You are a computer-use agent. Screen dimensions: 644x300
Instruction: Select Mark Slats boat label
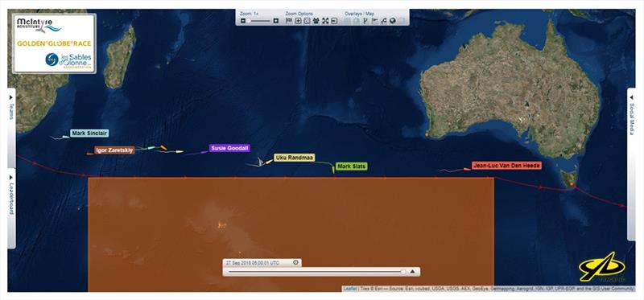point(352,166)
